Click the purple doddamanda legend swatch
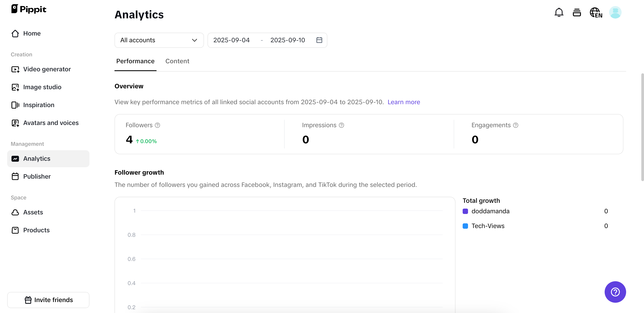The image size is (644, 313). pos(465,211)
